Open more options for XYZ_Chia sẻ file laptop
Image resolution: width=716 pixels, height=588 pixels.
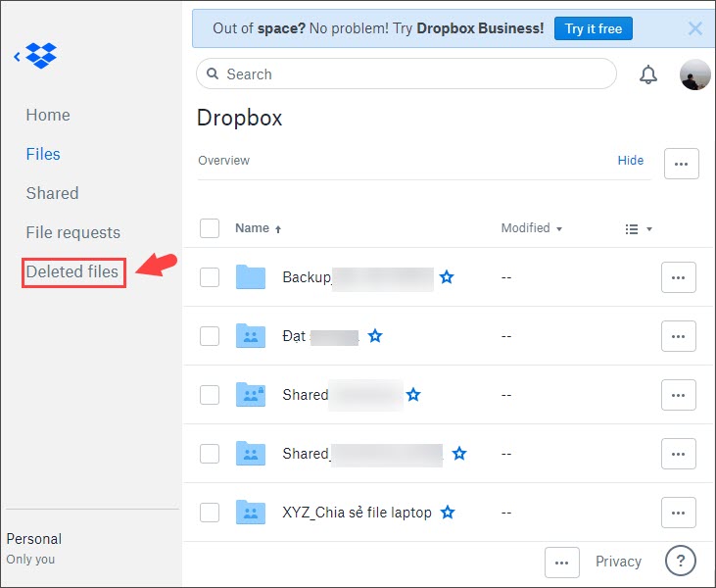[679, 513]
